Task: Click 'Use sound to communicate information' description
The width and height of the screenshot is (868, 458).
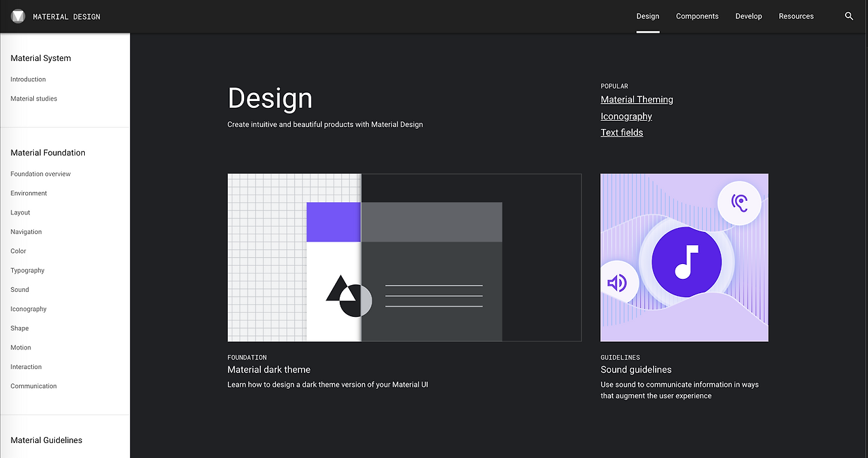Action: 679,390
